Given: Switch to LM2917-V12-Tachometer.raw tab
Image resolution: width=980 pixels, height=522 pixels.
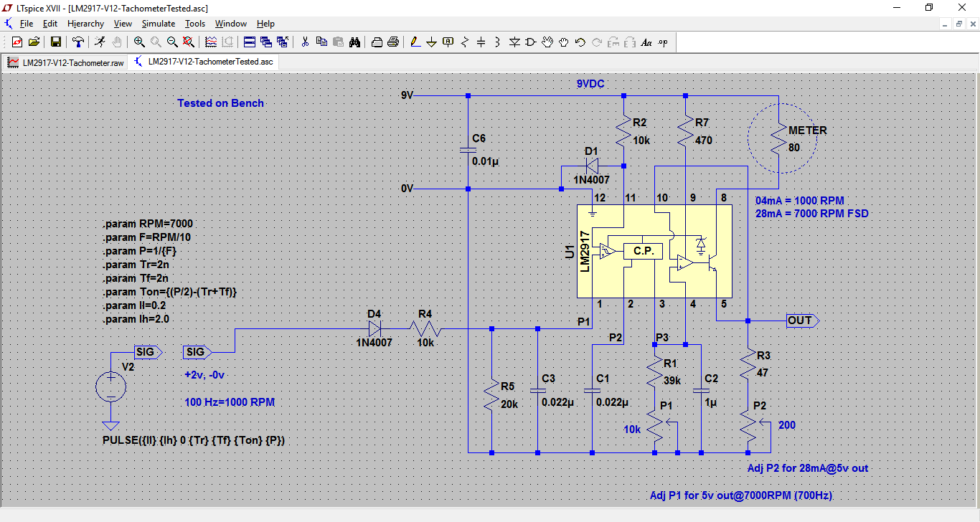Looking at the screenshot, I should pos(65,62).
